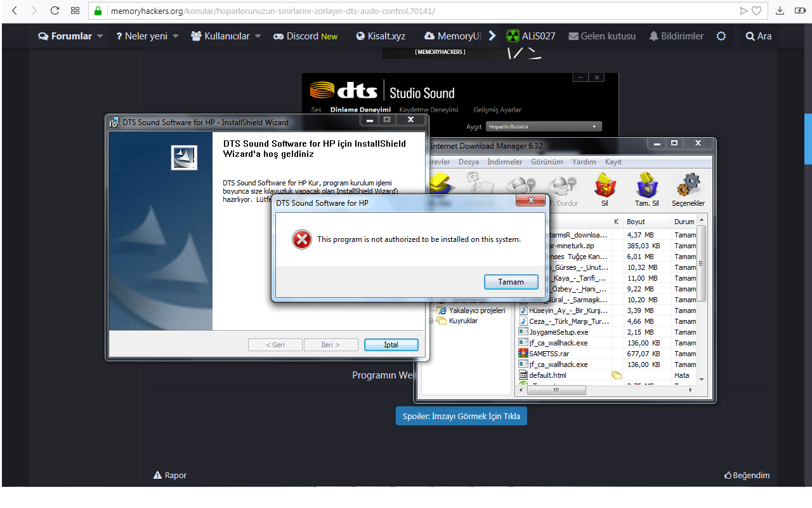Go back with the browser back arrow
This screenshot has width=812, height=508.
pos(15,11)
